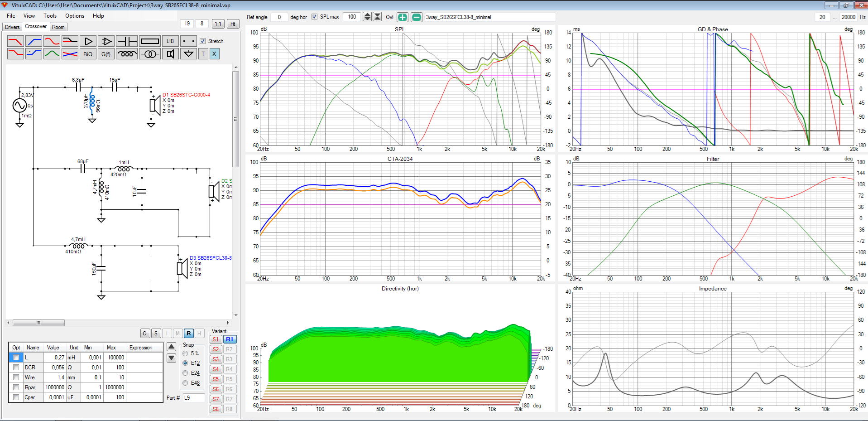868x421 pixels.
Task: Click the schematic's horizontal scrollbar thumb
Action: point(38,323)
